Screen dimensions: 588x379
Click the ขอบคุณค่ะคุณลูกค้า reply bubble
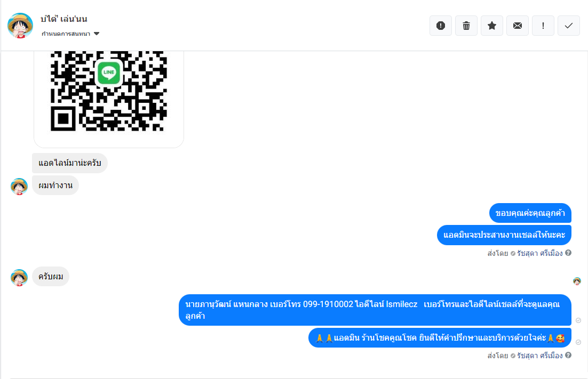coord(530,213)
